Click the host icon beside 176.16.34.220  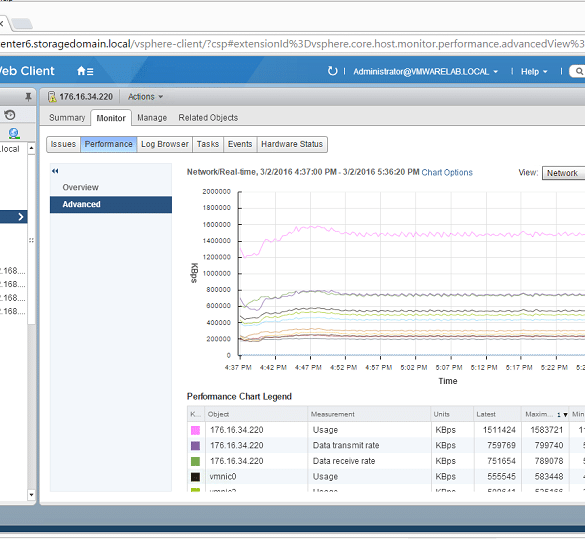[x=52, y=97]
